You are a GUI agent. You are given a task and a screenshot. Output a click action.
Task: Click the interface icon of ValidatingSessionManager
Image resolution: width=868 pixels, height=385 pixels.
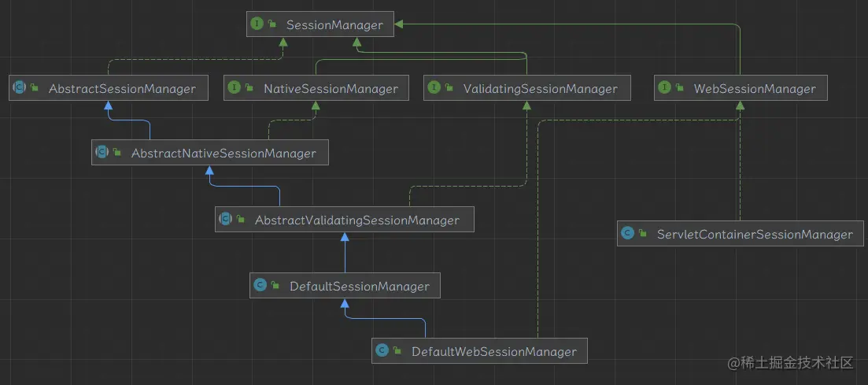click(x=434, y=87)
